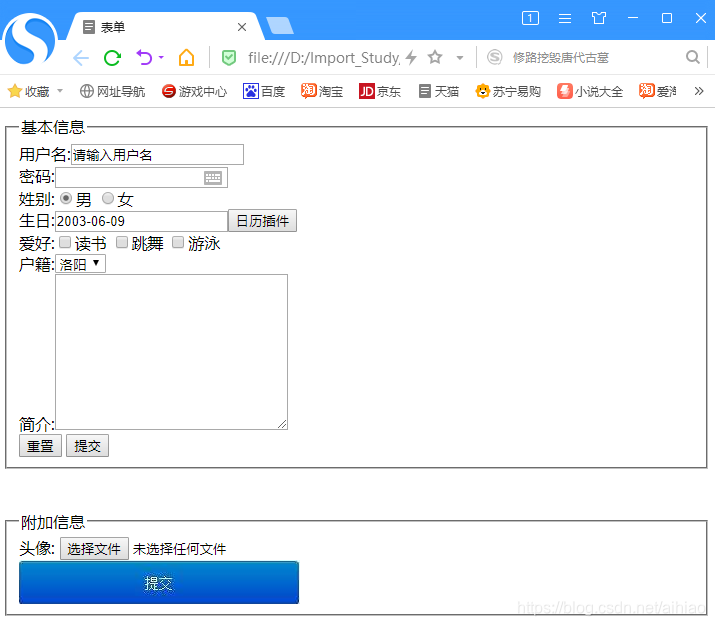
Task: Open the virtual keyboard icon in password field
Action: (213, 178)
